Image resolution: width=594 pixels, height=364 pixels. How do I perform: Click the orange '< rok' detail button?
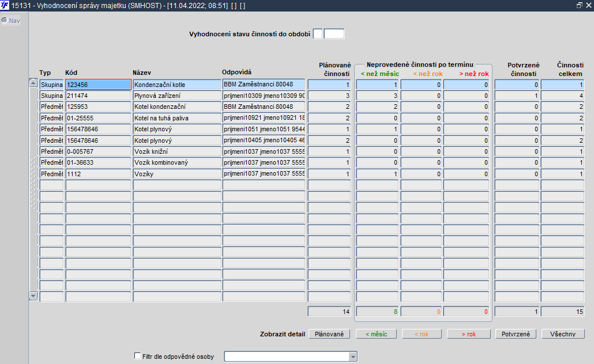point(422,333)
